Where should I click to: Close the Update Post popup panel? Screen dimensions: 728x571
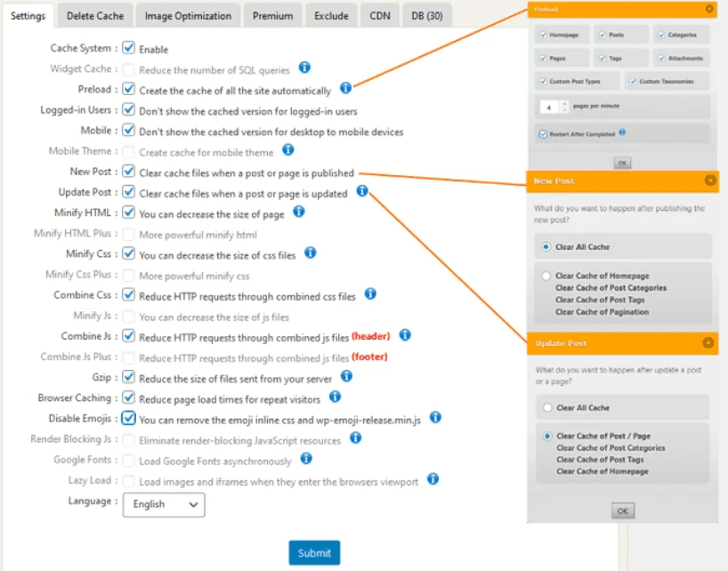[708, 342]
